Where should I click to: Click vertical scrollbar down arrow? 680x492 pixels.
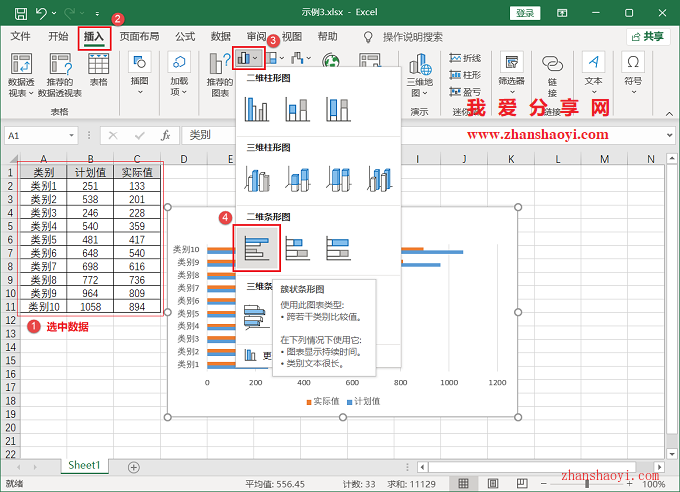[x=672, y=454]
